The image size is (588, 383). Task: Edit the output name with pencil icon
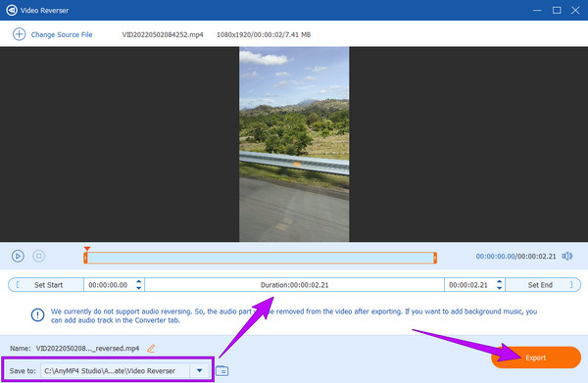point(151,349)
